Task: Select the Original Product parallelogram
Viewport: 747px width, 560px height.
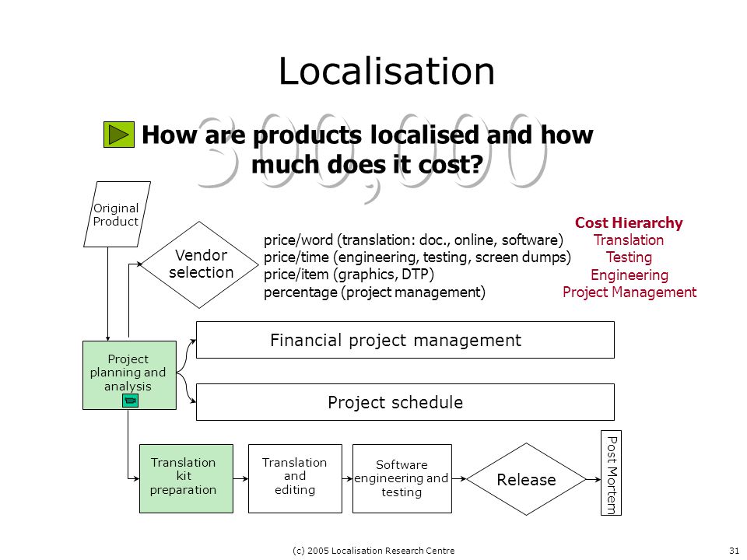Action: [x=117, y=215]
